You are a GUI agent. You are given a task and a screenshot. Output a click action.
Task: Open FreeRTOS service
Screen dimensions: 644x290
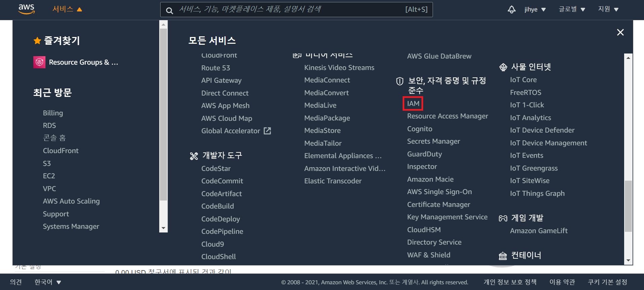[526, 93]
